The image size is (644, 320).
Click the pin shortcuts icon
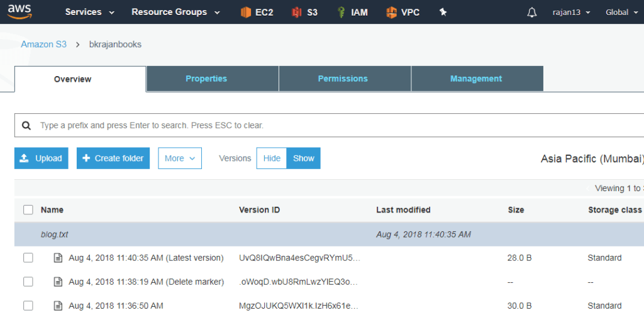pos(443,12)
